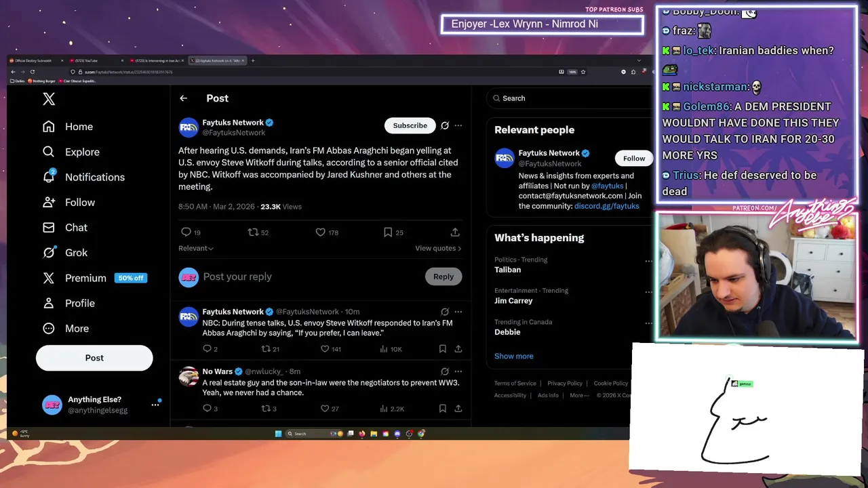This screenshot has height=488, width=868.
Task: Open Chat in the X sidebar
Action: point(65,227)
